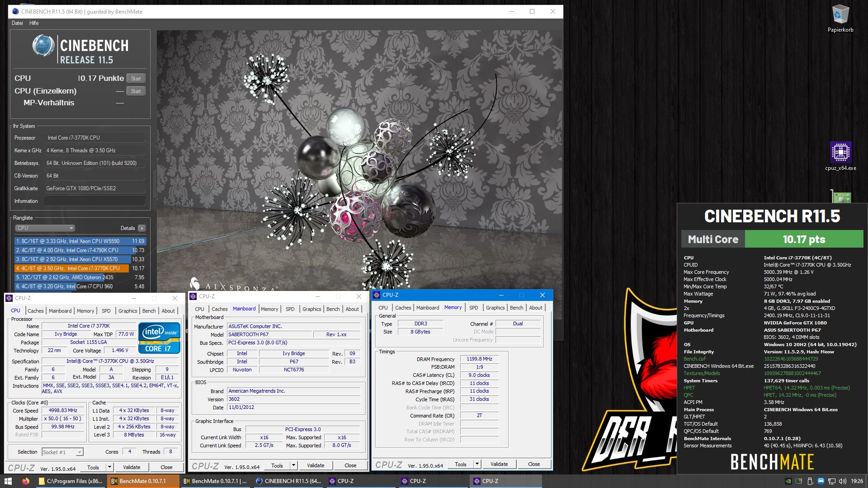Click Close button in right CPU-Z window
The width and height of the screenshot is (868, 488).
click(x=534, y=464)
